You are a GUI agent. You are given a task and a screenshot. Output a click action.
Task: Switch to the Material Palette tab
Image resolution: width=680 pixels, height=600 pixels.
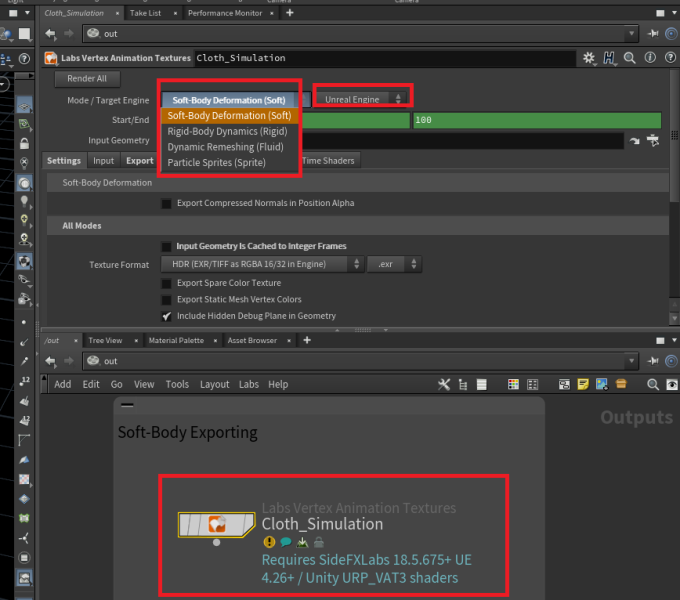(x=175, y=341)
